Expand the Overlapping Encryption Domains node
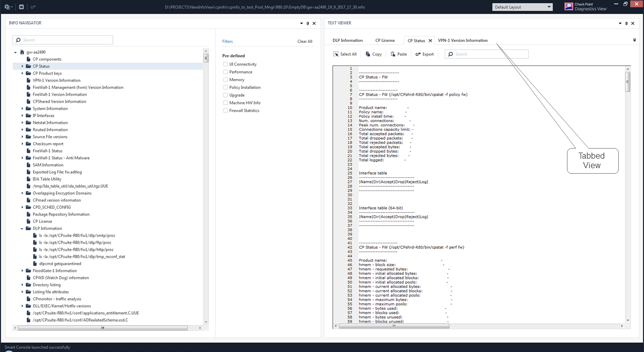 coord(23,193)
